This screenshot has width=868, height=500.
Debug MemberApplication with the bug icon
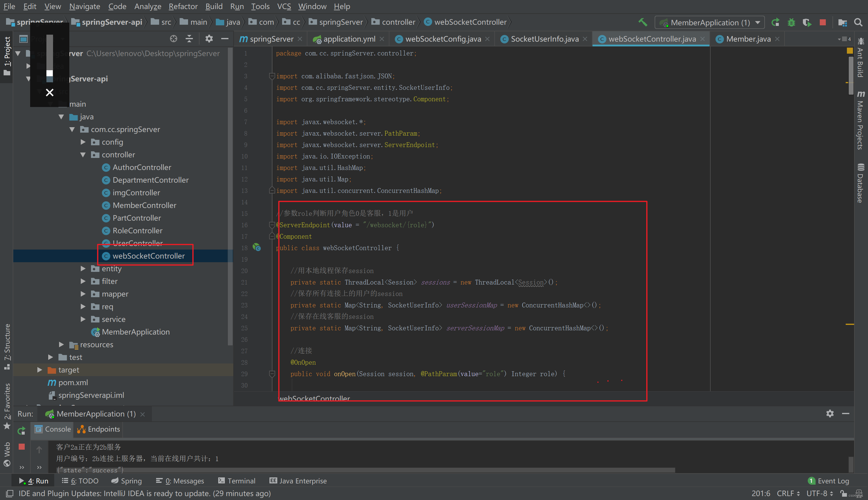click(791, 22)
